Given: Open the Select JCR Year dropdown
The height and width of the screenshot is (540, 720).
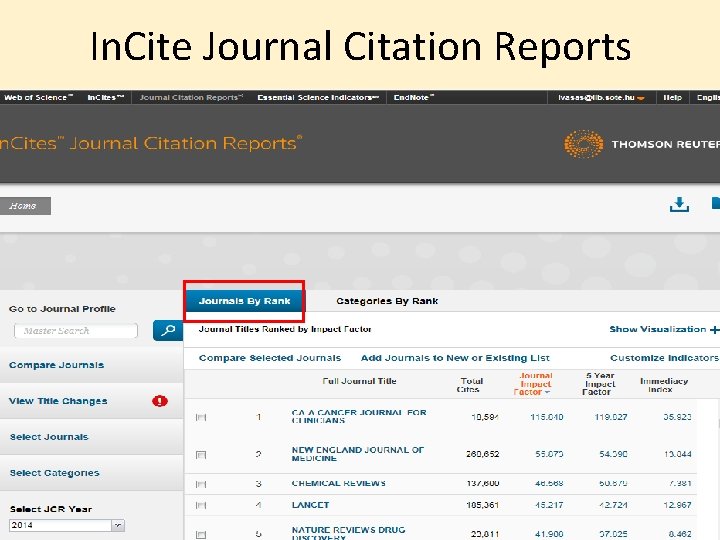Looking at the screenshot, I should click(67, 525).
